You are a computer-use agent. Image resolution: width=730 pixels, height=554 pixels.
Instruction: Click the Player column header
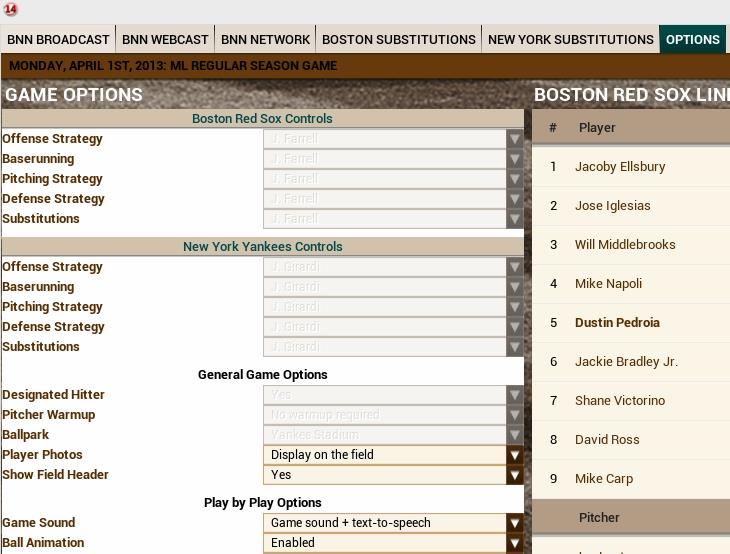tap(597, 128)
